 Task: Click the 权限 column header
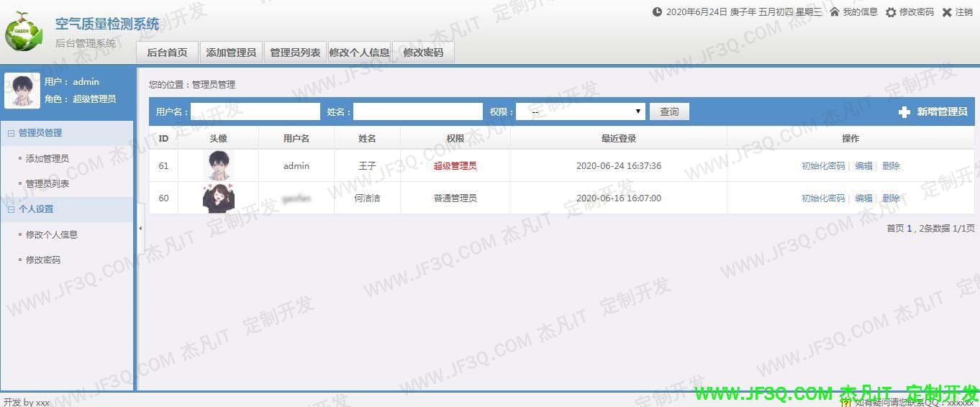(455, 138)
